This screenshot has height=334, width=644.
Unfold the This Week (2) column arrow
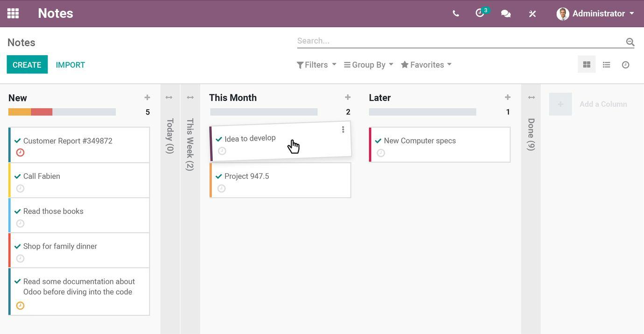click(190, 97)
